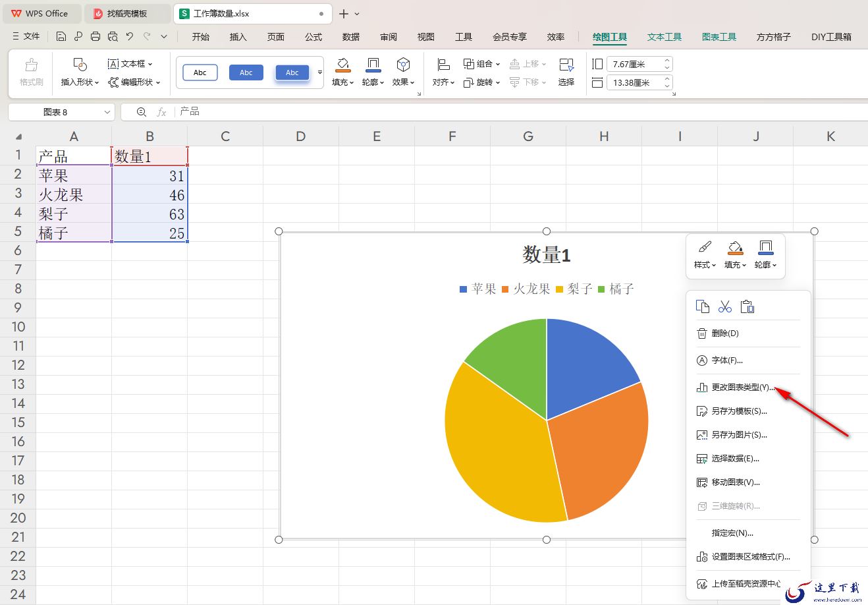
Task: Click the shape height input 7.67厘米
Action: pos(635,65)
